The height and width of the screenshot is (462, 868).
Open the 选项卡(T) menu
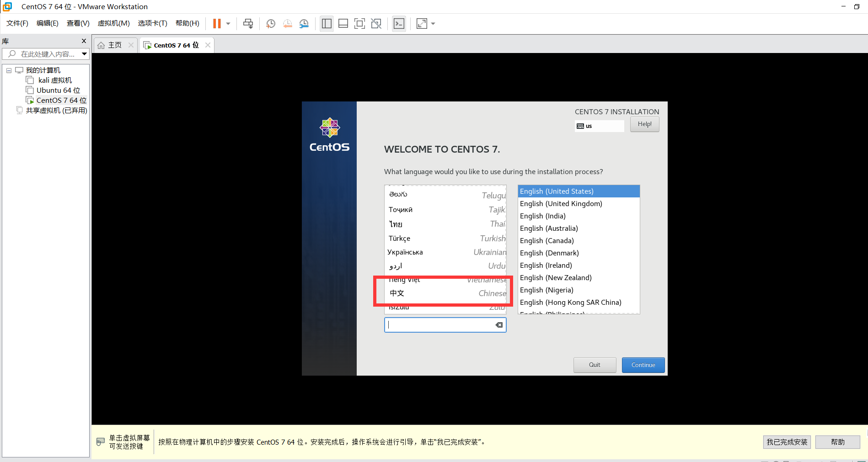pos(153,23)
